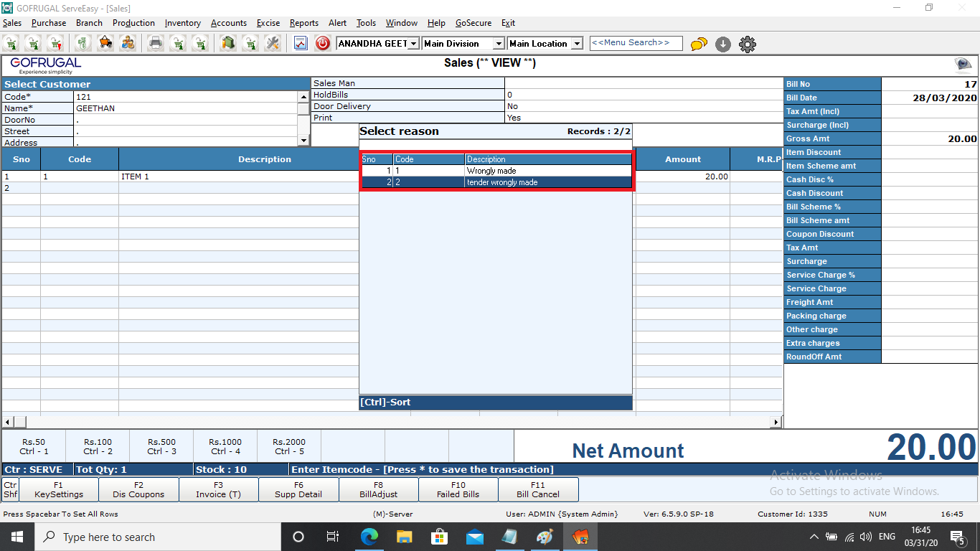The height and width of the screenshot is (551, 980).
Task: Open the Excise menu
Action: (x=268, y=23)
